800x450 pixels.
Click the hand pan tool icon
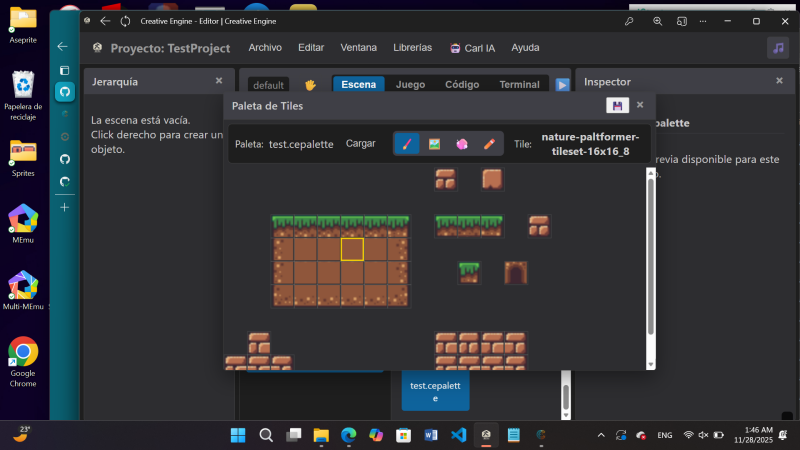(x=310, y=85)
